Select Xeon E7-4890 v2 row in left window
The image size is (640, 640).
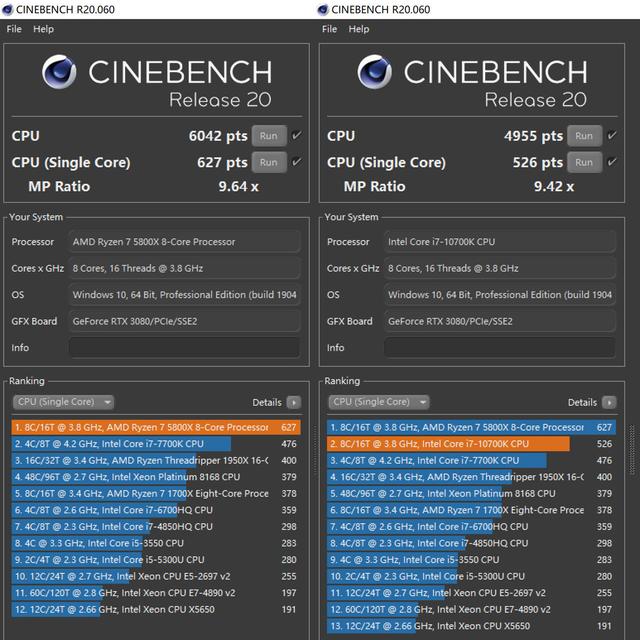(156, 593)
